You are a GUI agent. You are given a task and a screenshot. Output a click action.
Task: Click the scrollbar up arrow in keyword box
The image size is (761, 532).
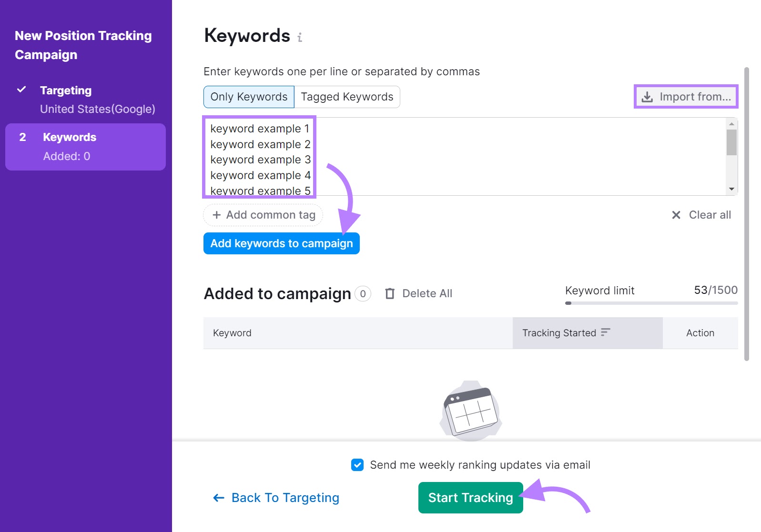pyautogui.click(x=731, y=125)
